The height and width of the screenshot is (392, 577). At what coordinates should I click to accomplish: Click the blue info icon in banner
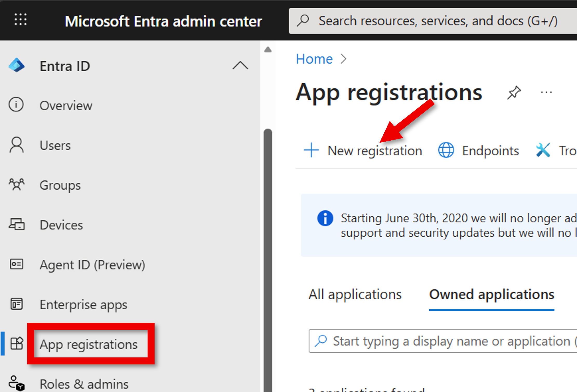point(325,218)
